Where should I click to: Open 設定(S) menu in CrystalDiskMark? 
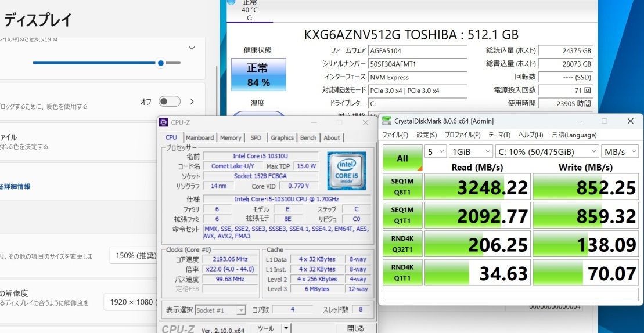pyautogui.click(x=426, y=135)
